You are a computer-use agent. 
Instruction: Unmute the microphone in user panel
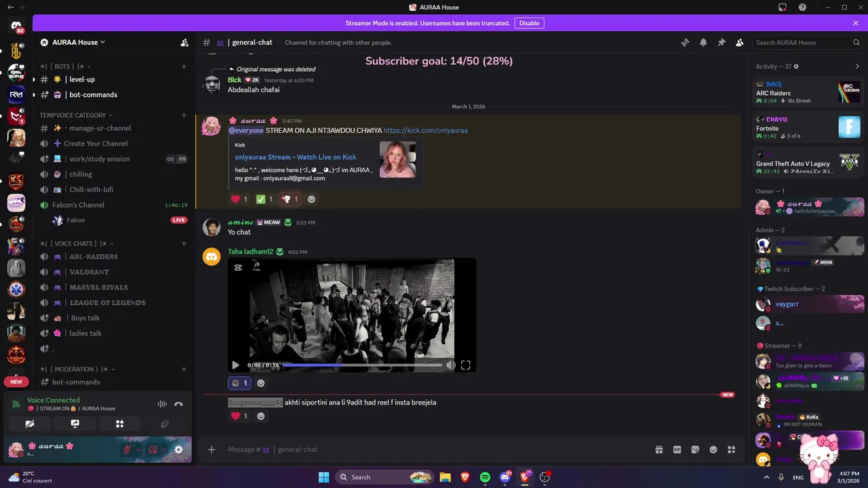(127, 449)
